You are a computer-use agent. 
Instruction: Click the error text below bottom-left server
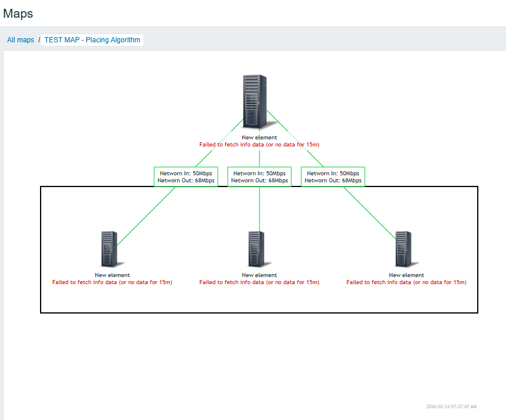click(112, 282)
